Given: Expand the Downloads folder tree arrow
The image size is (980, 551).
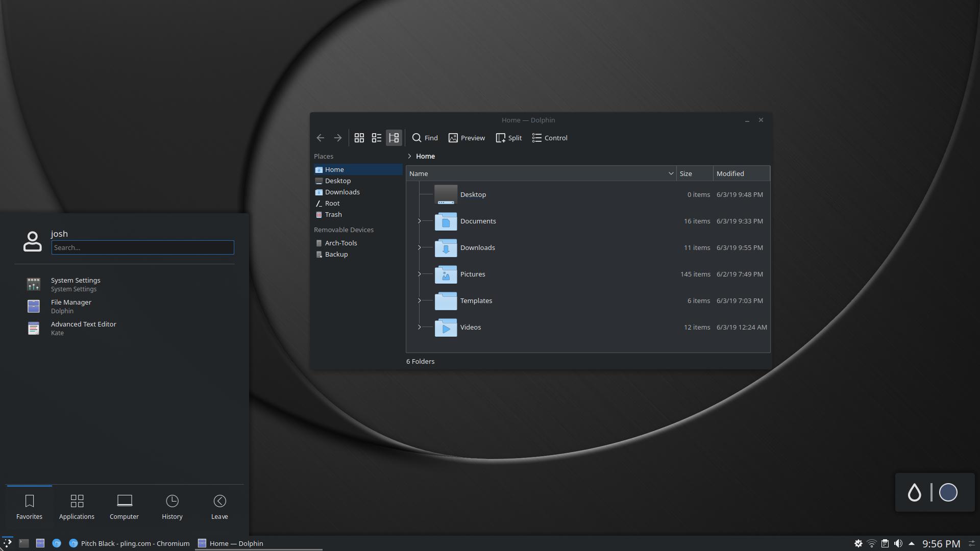Looking at the screenshot, I should 420,247.
